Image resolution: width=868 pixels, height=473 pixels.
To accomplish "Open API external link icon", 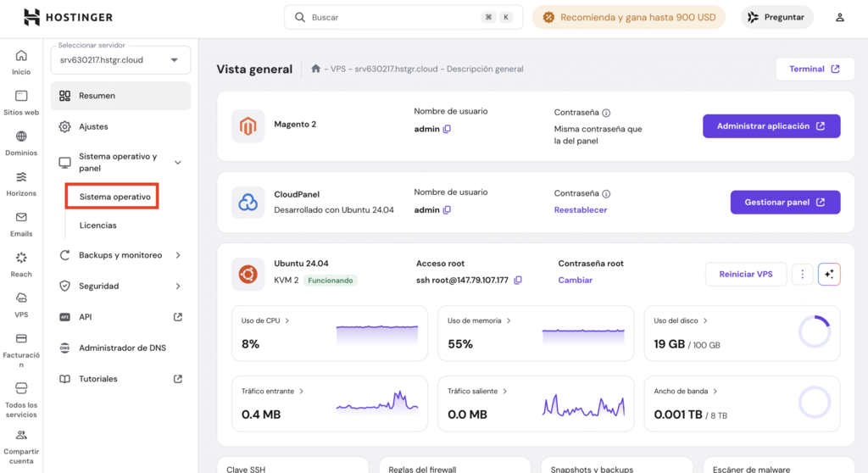I will [178, 317].
